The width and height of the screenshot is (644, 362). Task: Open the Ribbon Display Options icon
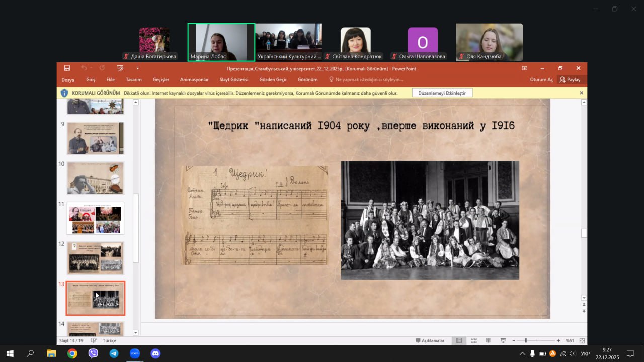click(524, 68)
